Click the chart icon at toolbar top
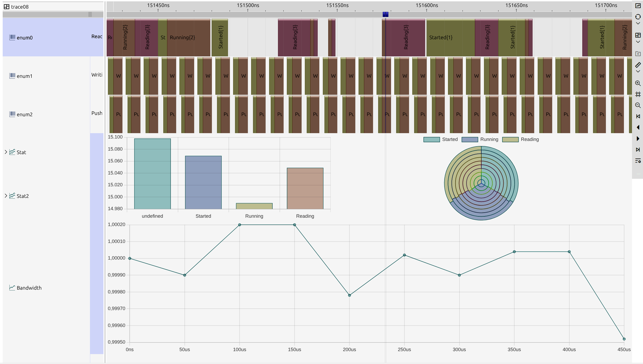This screenshot has height=364, width=643. tap(638, 6)
